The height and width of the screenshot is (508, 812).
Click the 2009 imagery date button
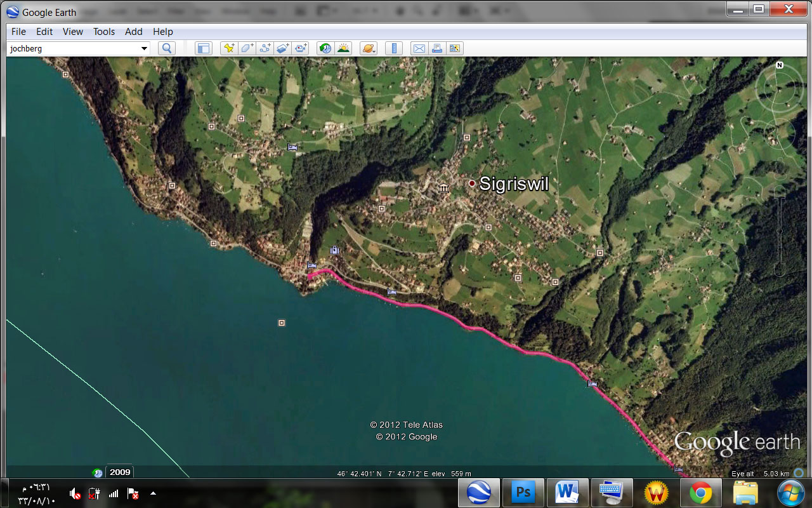[119, 472]
